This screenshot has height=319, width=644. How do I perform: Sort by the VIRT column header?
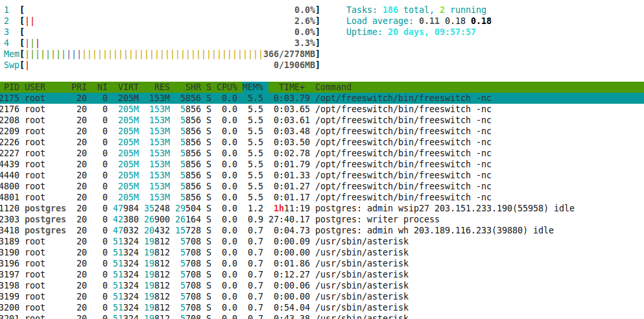pos(128,87)
